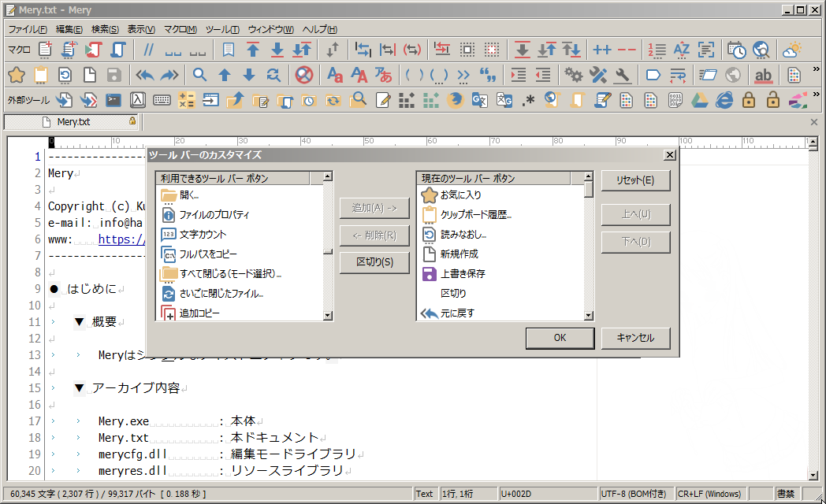Image resolution: width=826 pixels, height=504 pixels.
Task: Click the bookmark icon in the macro toolbar
Action: (x=229, y=50)
